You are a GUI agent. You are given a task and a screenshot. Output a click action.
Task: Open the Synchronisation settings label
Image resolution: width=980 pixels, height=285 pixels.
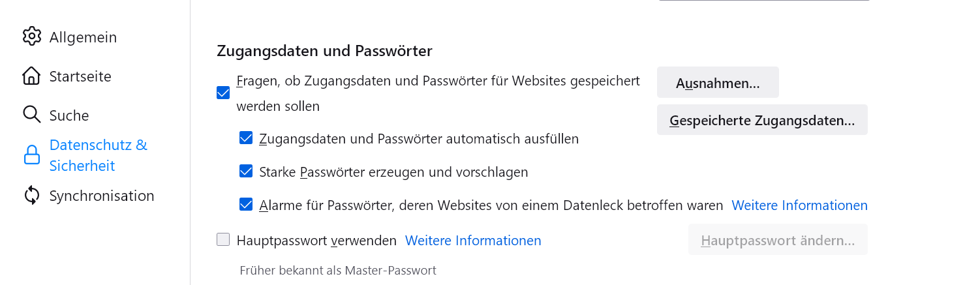tap(102, 196)
